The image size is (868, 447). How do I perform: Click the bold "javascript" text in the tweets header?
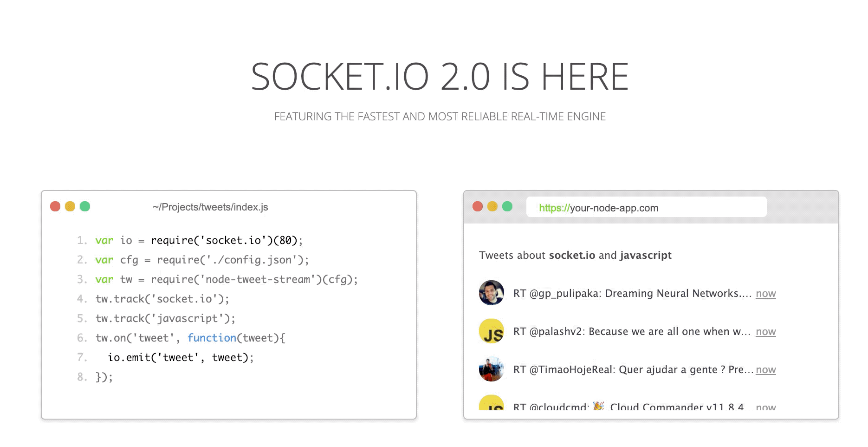[646, 255]
